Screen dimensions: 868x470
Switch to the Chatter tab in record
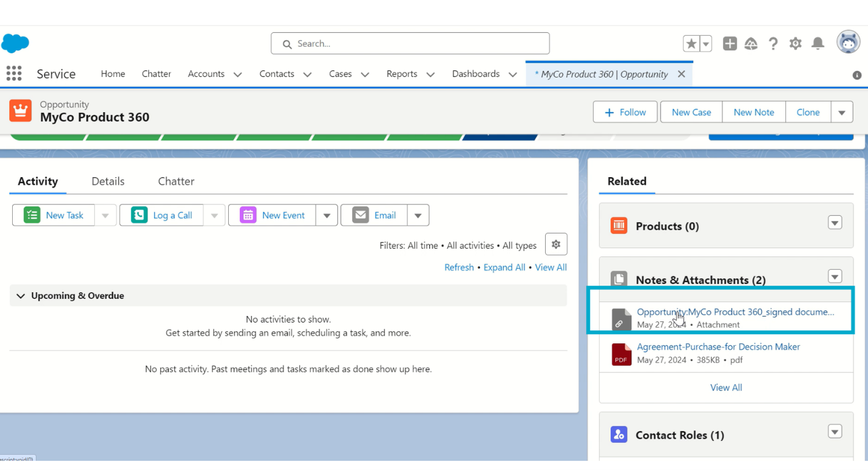176,181
